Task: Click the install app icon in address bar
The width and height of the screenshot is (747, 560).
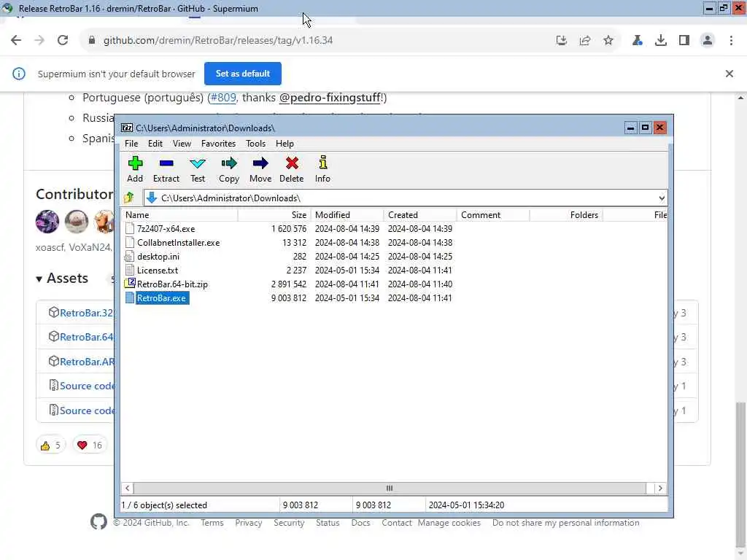Action: click(x=562, y=41)
